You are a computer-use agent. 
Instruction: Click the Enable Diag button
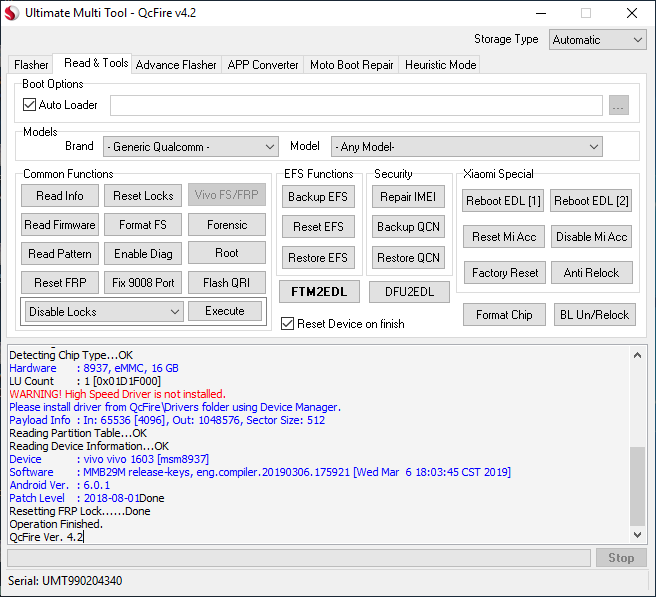tap(143, 254)
